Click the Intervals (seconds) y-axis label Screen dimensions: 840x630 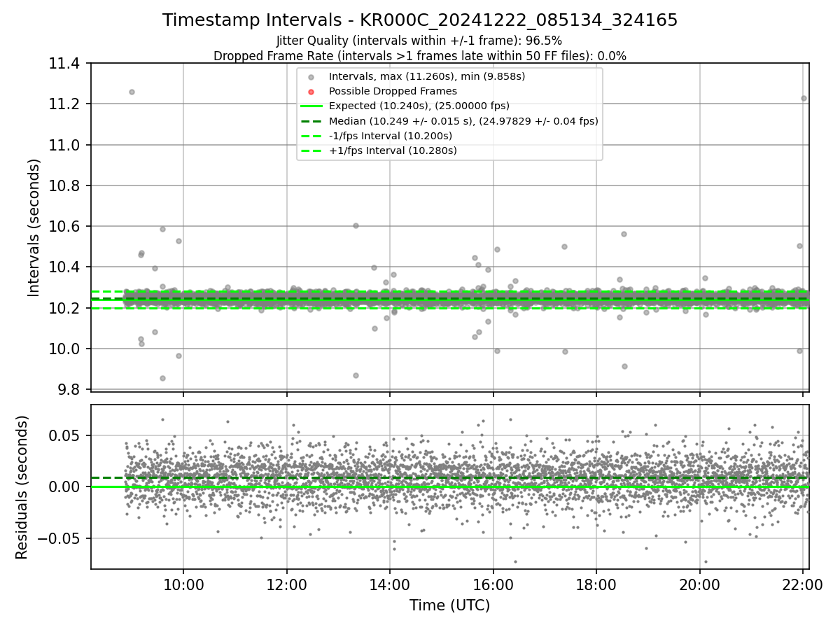[34, 227]
